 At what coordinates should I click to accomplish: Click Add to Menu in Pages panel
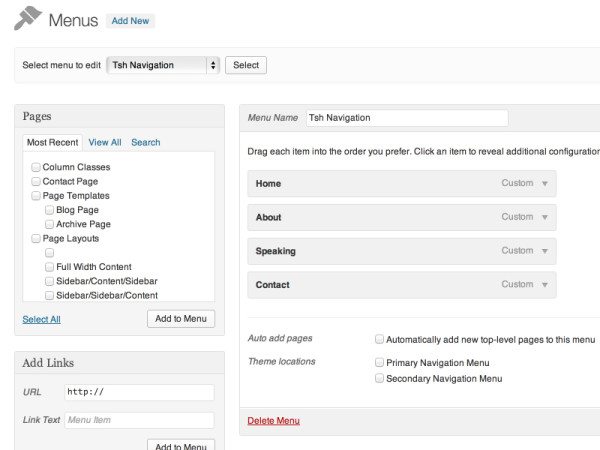pos(181,319)
